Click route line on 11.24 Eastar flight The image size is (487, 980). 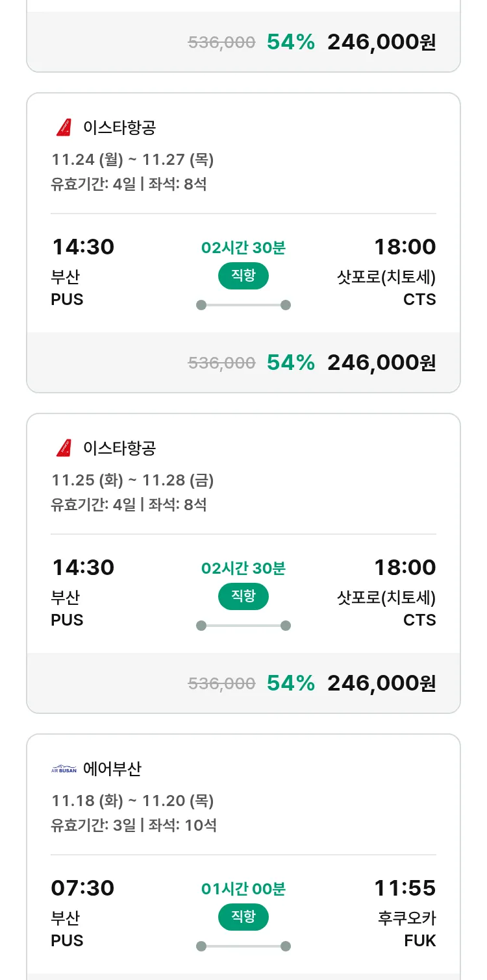pyautogui.click(x=243, y=305)
